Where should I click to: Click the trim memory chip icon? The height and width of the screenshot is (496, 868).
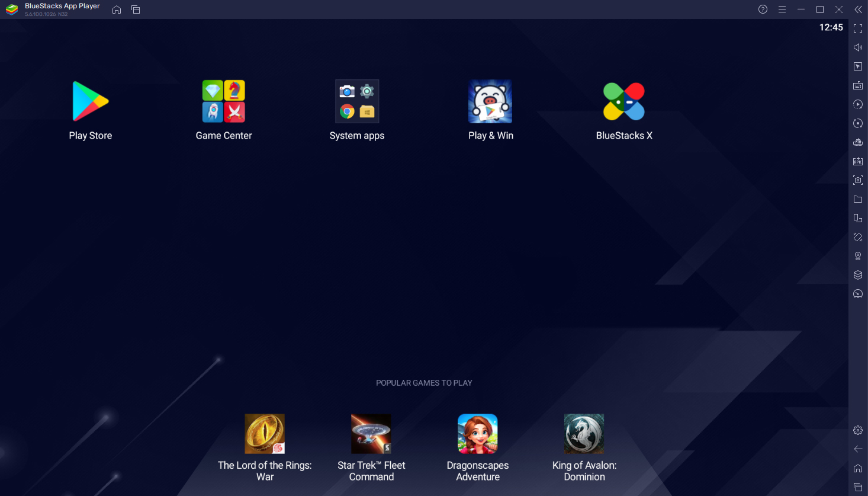[858, 142]
